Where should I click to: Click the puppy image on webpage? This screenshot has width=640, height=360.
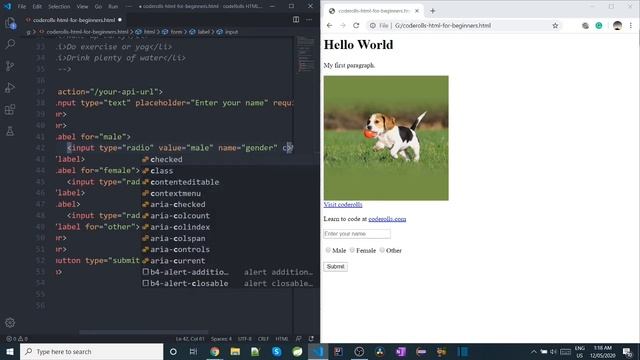coord(386,138)
